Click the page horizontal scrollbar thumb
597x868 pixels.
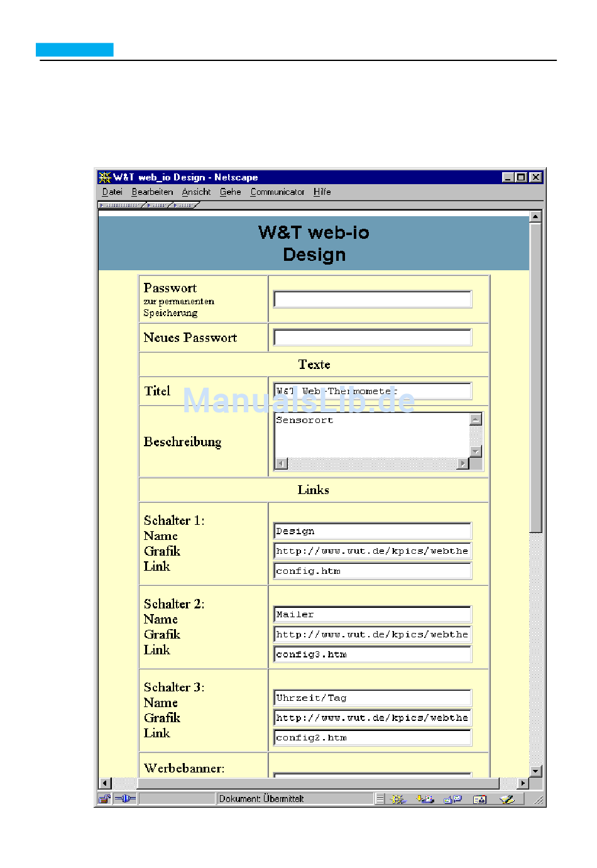pos(318,783)
